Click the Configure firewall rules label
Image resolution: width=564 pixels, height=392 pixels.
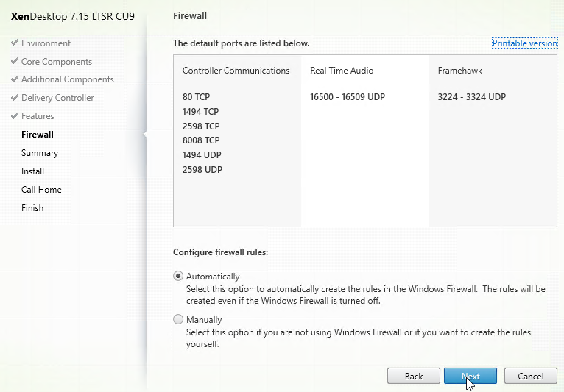tap(220, 252)
